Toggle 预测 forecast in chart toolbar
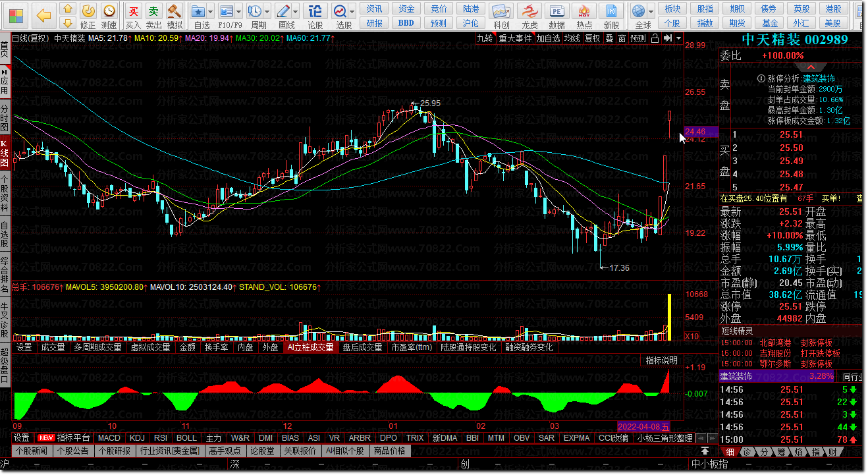This screenshot has width=868, height=475. tap(638, 38)
